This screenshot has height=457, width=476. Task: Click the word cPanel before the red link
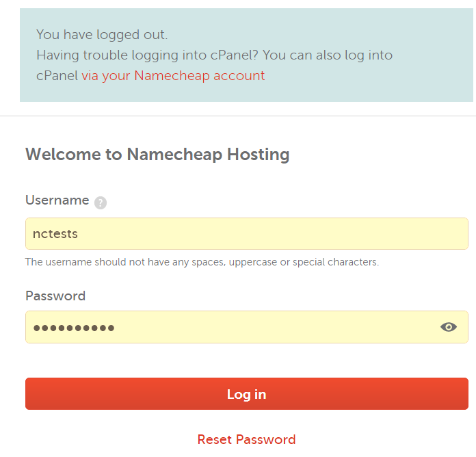point(57,76)
